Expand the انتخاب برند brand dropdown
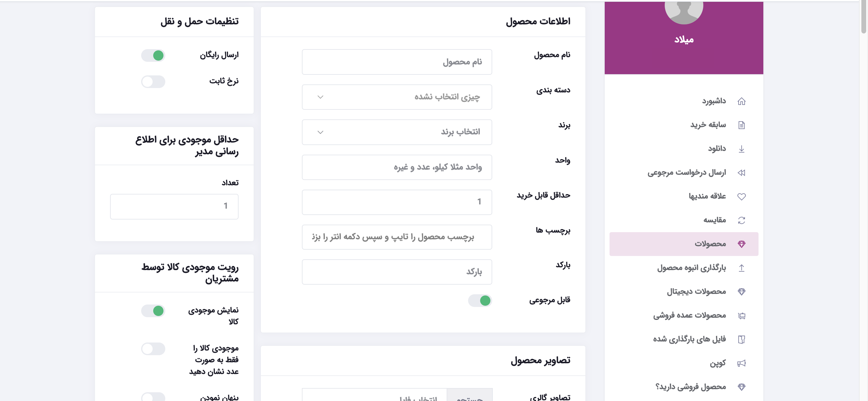868x401 pixels. [397, 132]
